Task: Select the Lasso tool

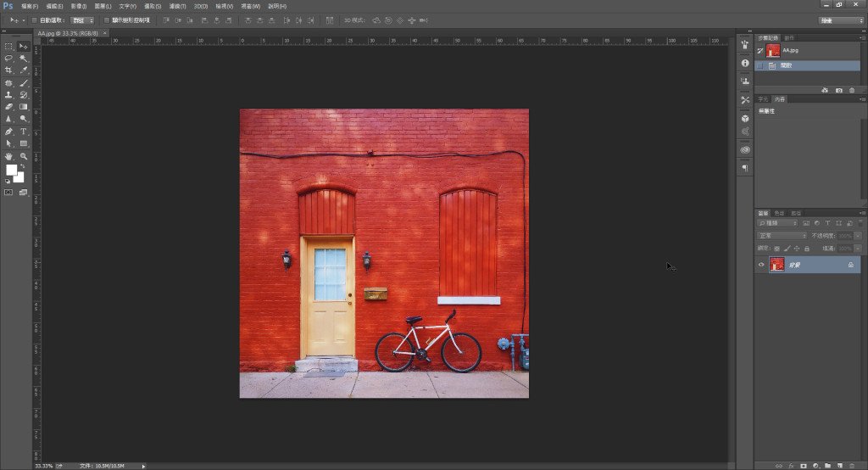Action: (x=8, y=58)
